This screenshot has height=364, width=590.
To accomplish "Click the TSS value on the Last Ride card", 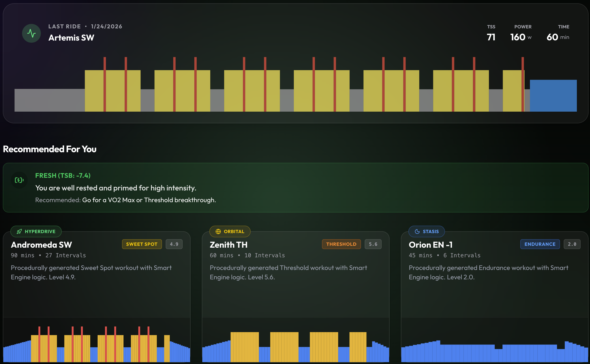I will tap(491, 37).
